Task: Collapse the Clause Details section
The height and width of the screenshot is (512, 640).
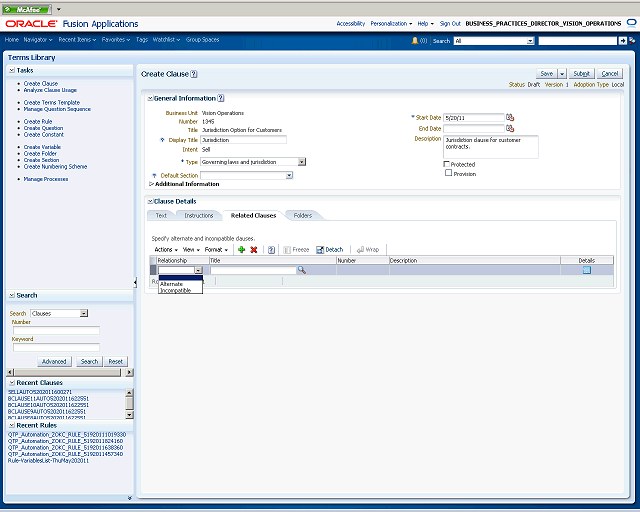Action: point(150,201)
